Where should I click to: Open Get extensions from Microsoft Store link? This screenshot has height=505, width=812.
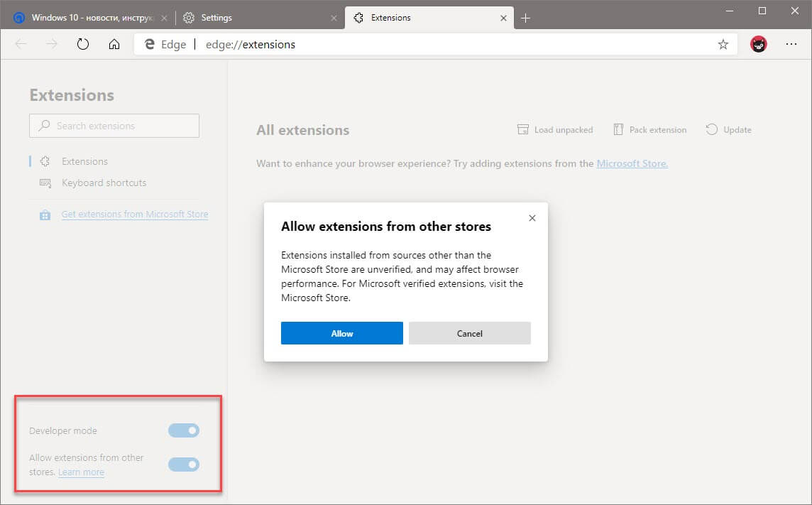click(135, 214)
